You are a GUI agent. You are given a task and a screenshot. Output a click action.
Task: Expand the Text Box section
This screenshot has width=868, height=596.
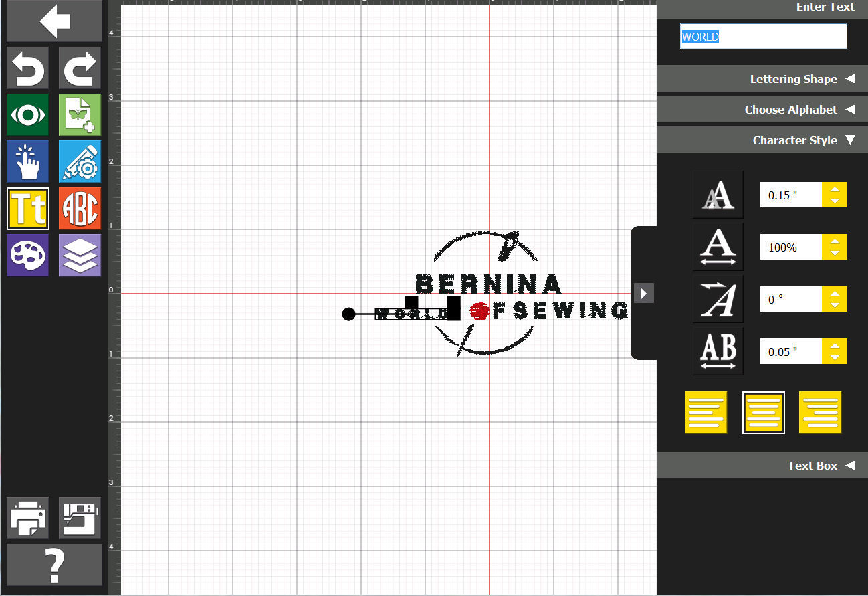[762, 466]
